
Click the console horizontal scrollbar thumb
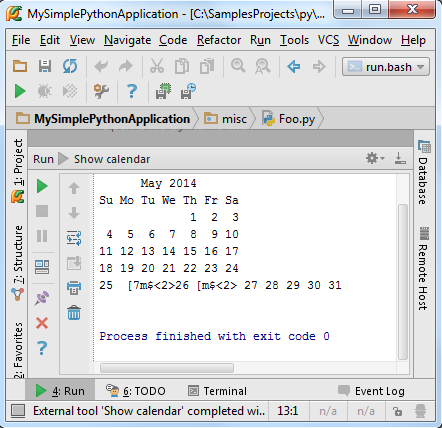(x=167, y=368)
